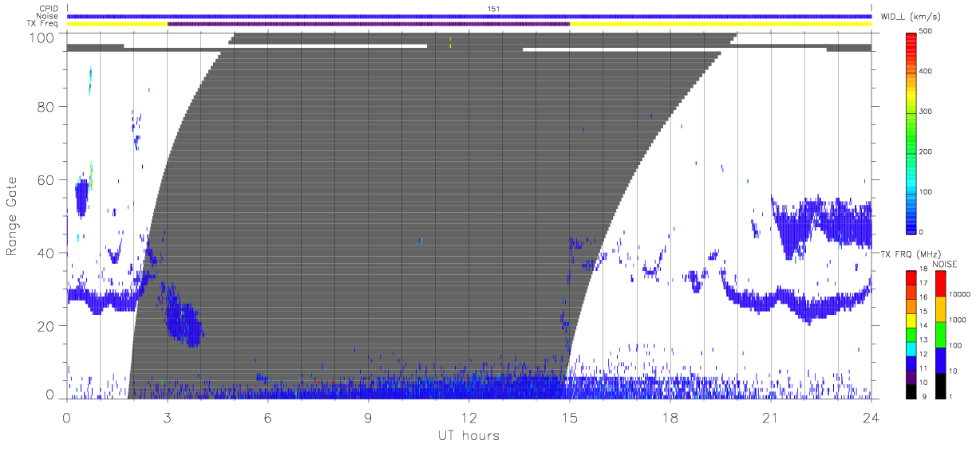Click the TX Freq row label above the plot
This screenshot has width=980, height=452.
tap(43, 24)
